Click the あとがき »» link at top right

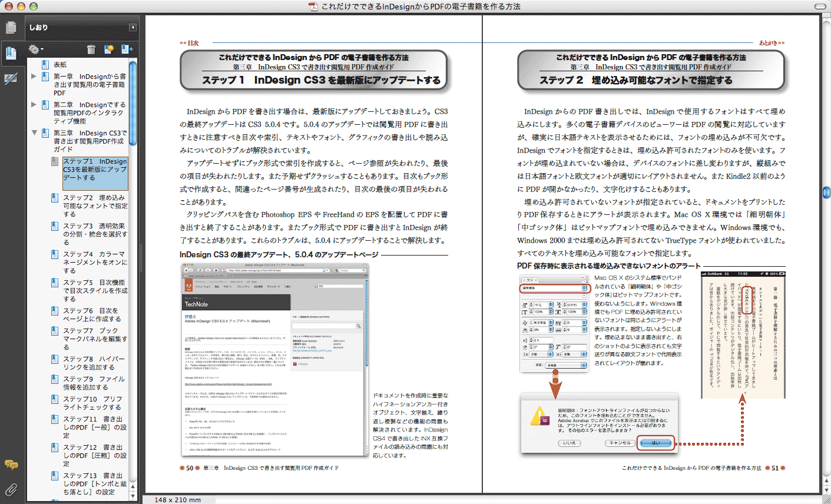772,43
